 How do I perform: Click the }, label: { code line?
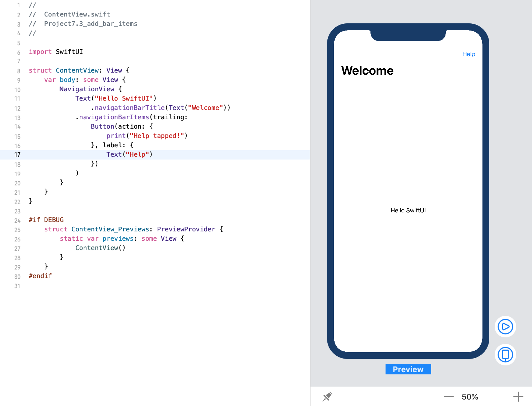pyautogui.click(x=112, y=145)
